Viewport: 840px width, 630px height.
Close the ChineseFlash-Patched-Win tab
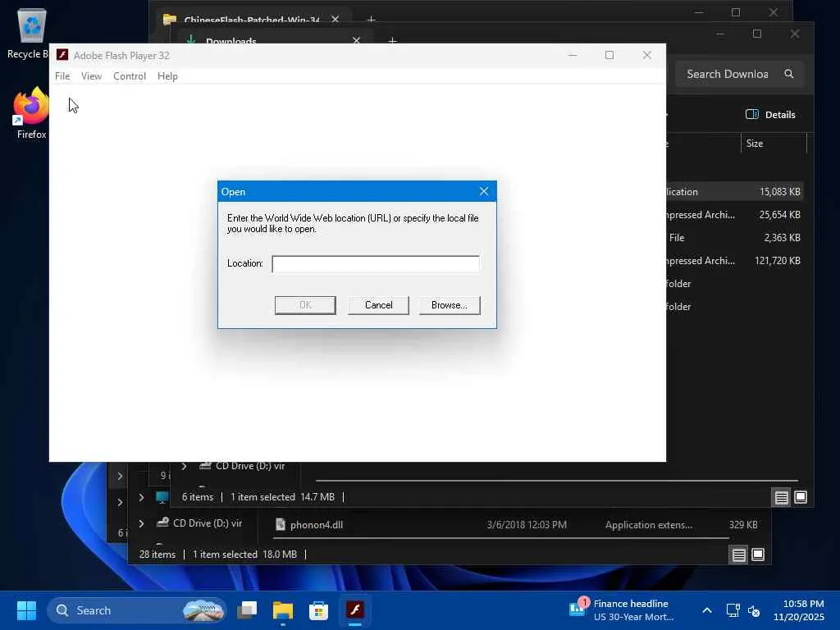(335, 20)
